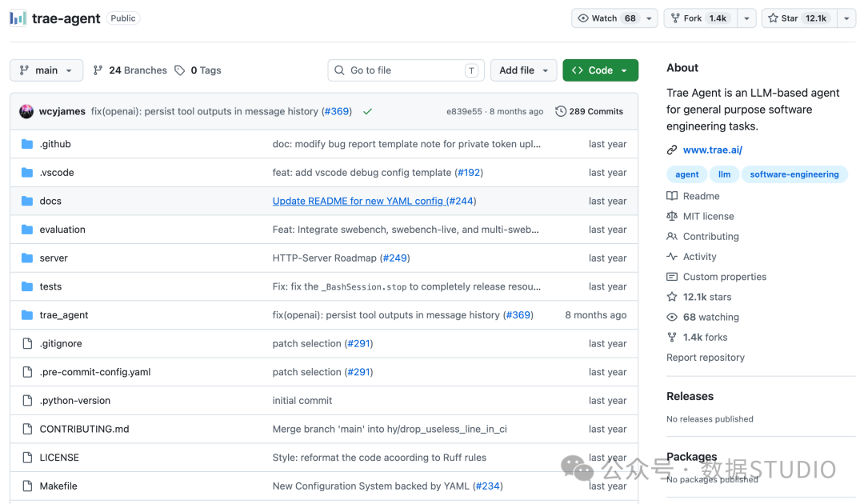Click the LICENSE file icon
Viewport: 864px width, 504px height.
point(27,457)
